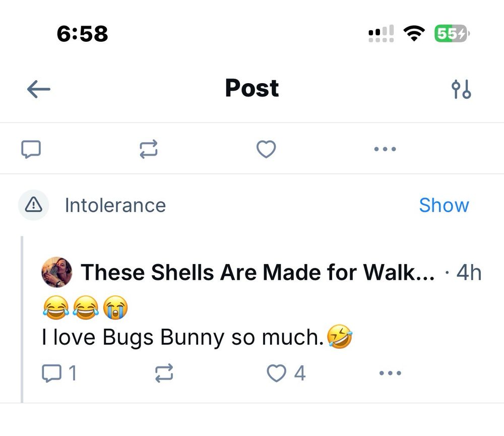
Task: Open the "I love Bugs Bunny so much" post
Action: [181, 338]
